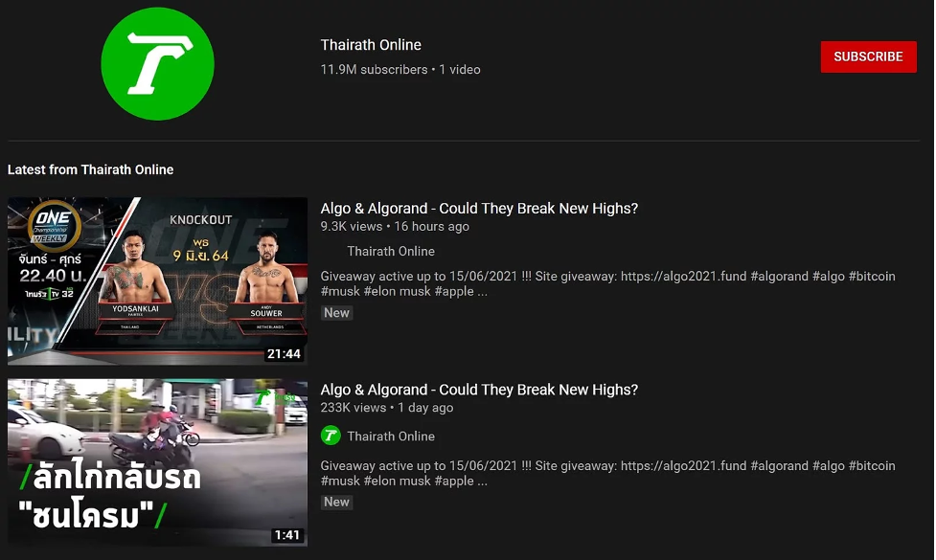Image resolution: width=936 pixels, height=560 pixels.
Task: Open first Algo & Algorand video title
Action: pyautogui.click(x=479, y=208)
